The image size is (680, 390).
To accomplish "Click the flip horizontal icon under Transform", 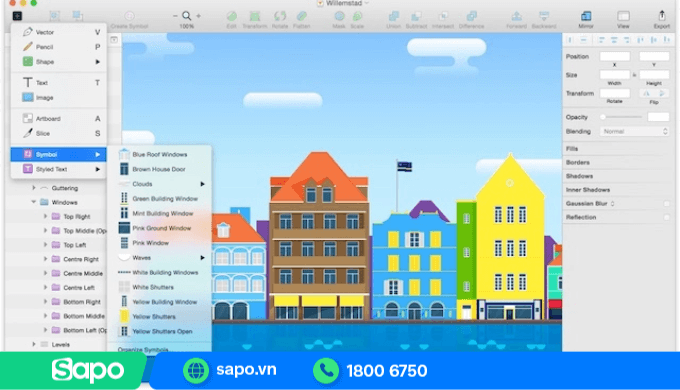I will (x=647, y=93).
